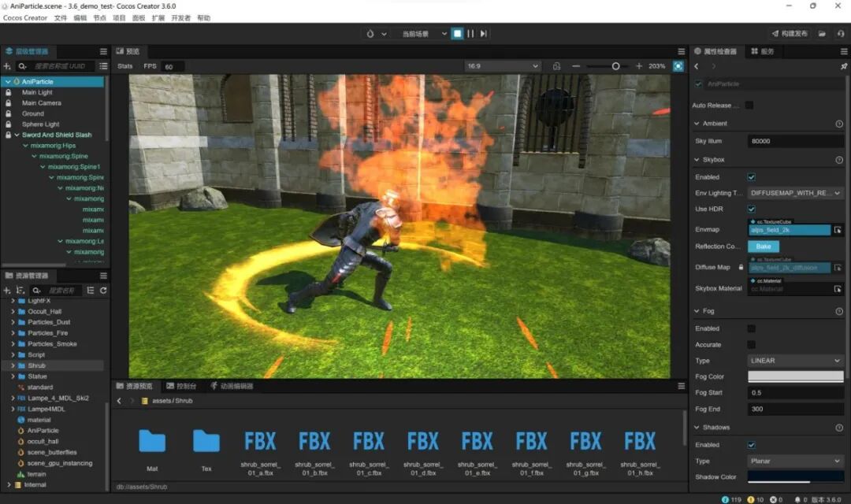Open the preview platform dropdown arrow

(x=384, y=34)
